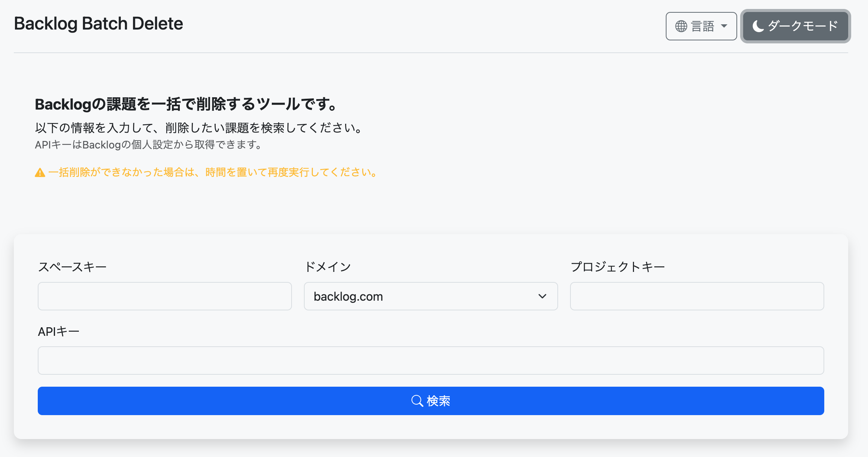Toggle ダークモード dark mode button
Viewport: 868px width, 457px height.
[x=795, y=26]
